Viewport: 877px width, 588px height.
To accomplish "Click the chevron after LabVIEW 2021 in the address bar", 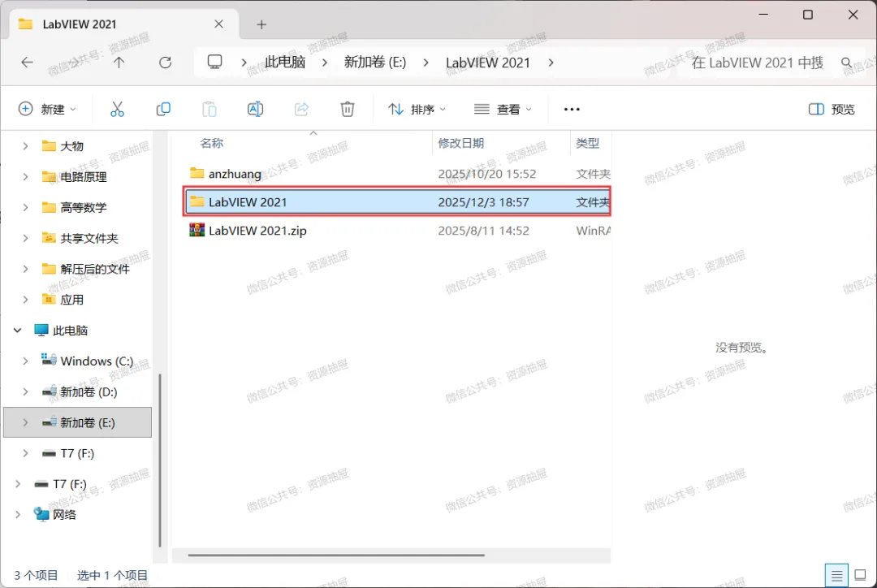I will point(551,62).
